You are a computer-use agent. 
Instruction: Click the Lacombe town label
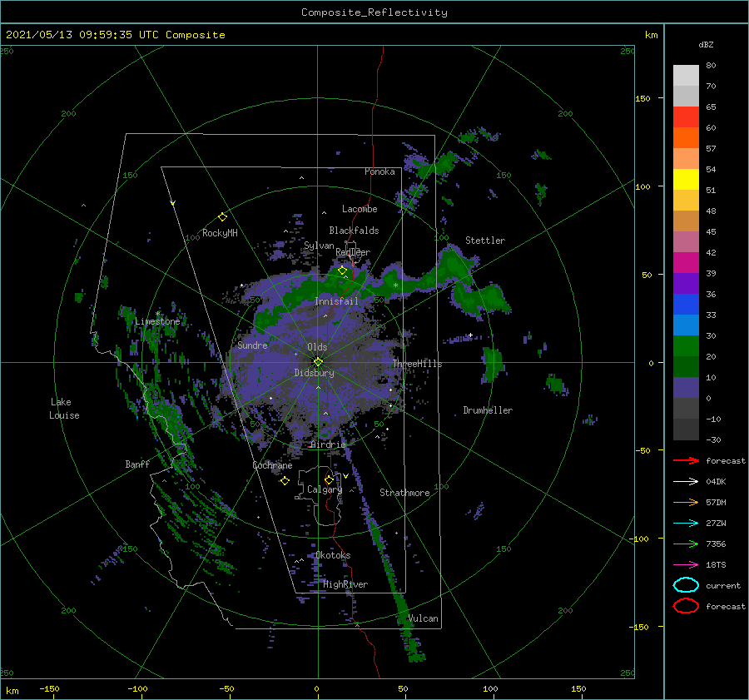pos(360,209)
